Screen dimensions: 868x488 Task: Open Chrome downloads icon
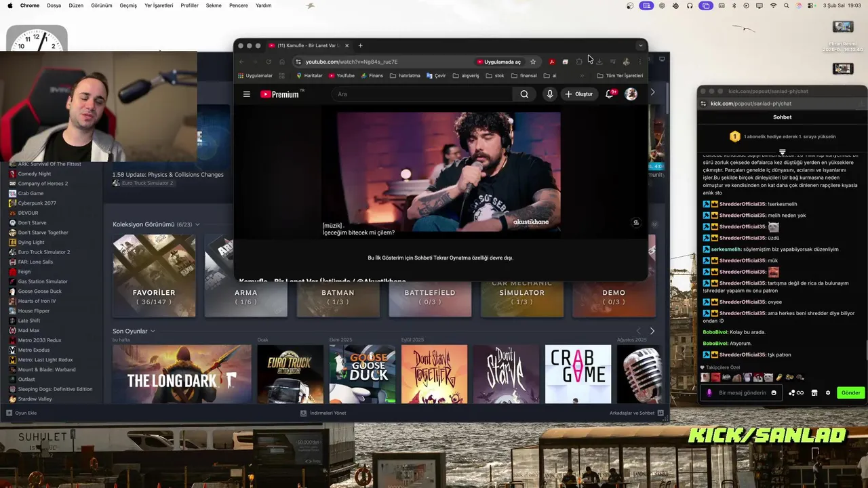[x=599, y=62]
